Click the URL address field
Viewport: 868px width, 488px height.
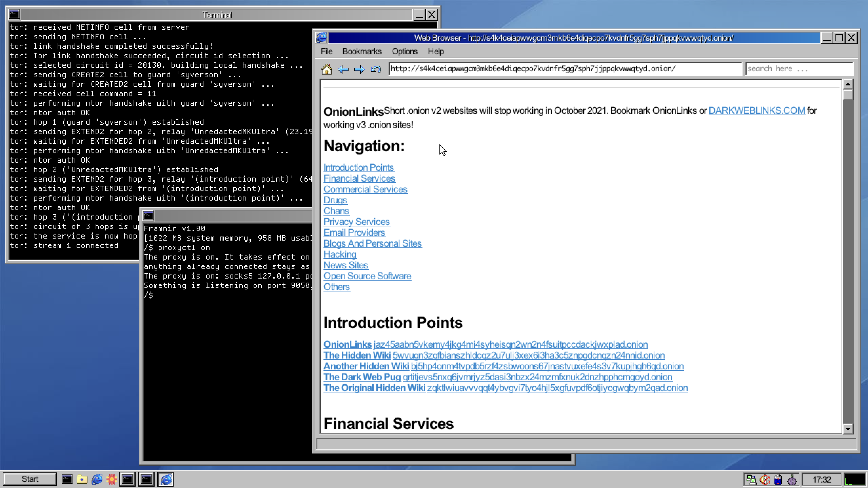click(x=565, y=69)
